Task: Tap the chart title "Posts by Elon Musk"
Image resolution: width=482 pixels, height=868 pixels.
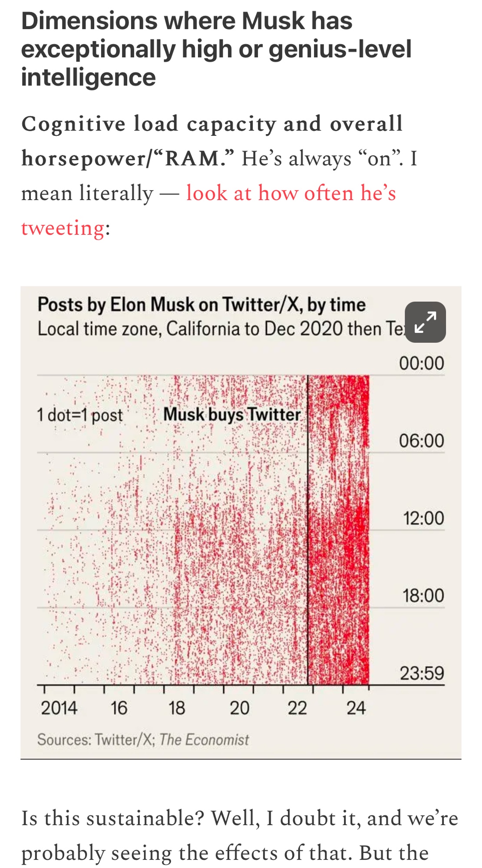Action: pyautogui.click(x=201, y=305)
